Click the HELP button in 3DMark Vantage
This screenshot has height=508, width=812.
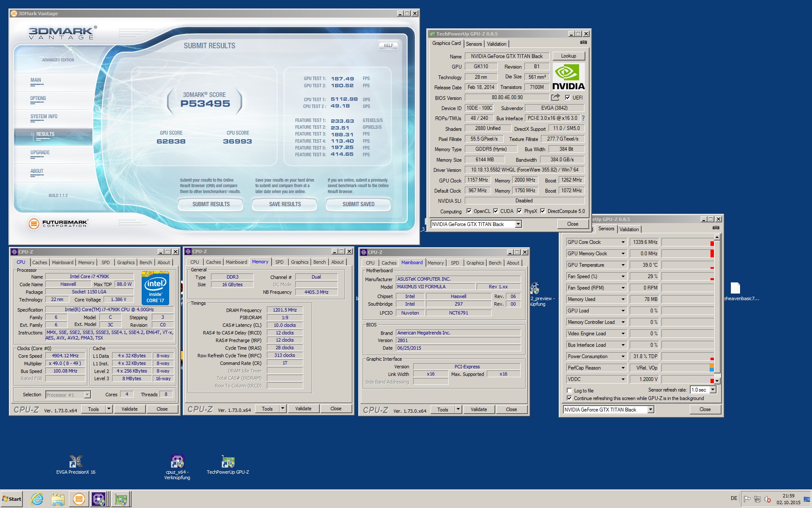point(388,45)
